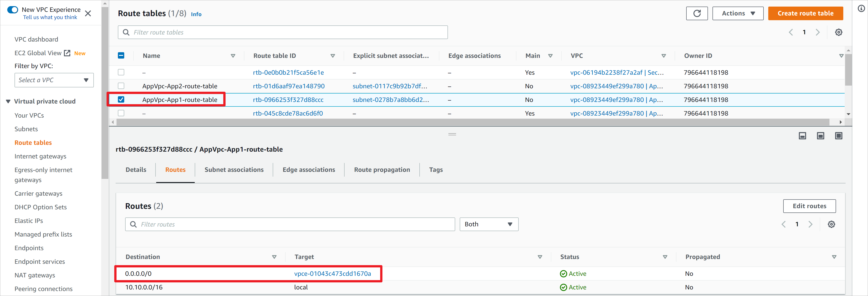Close the New VPC Experience banner
Image resolution: width=868 pixels, height=296 pixels.
[x=88, y=13]
